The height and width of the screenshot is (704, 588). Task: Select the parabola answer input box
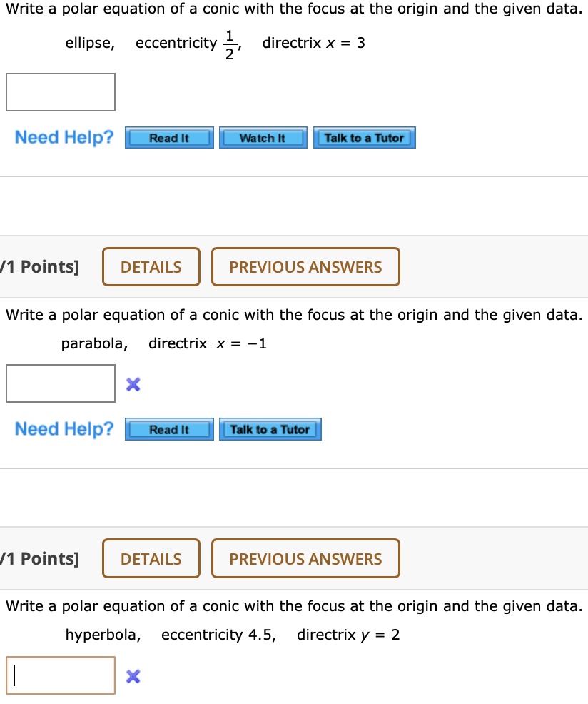61,383
